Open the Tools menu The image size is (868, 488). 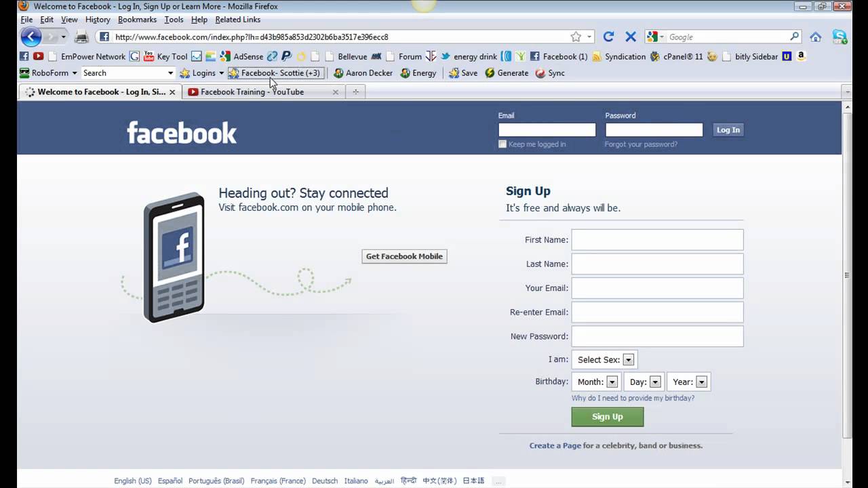click(174, 20)
